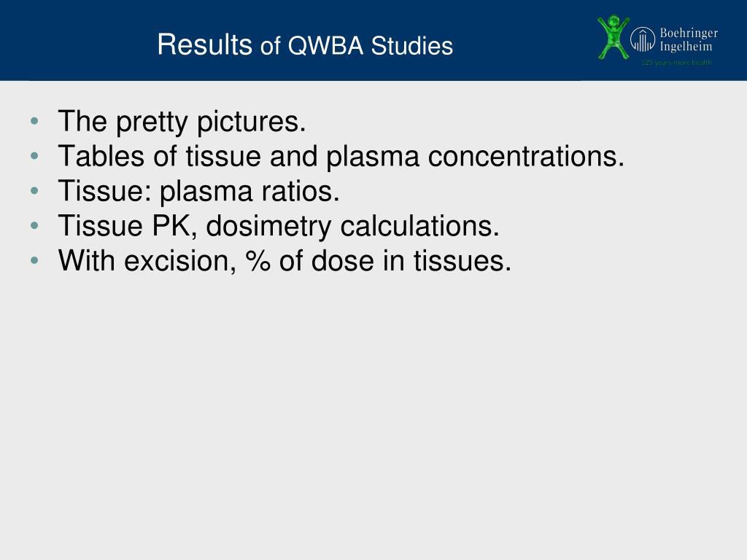The width and height of the screenshot is (747, 560).
Task: Click bullet dot beside 'The pretty pictures'
Action: coord(34,121)
